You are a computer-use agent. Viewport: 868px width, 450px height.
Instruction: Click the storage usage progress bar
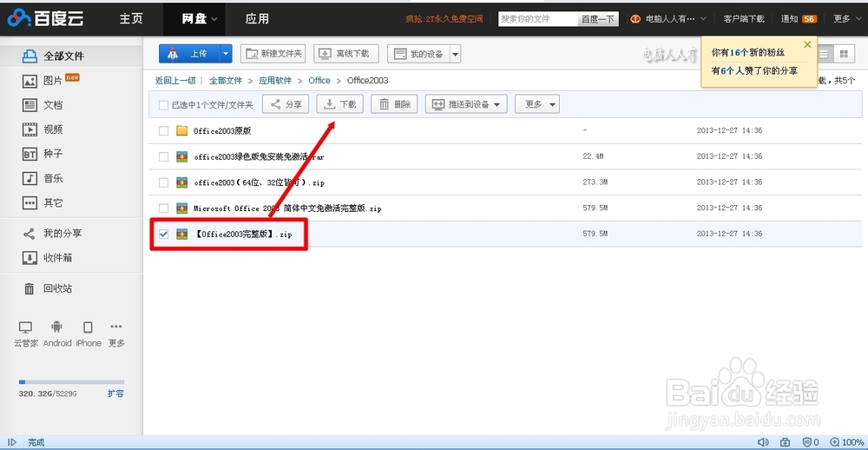click(x=71, y=382)
